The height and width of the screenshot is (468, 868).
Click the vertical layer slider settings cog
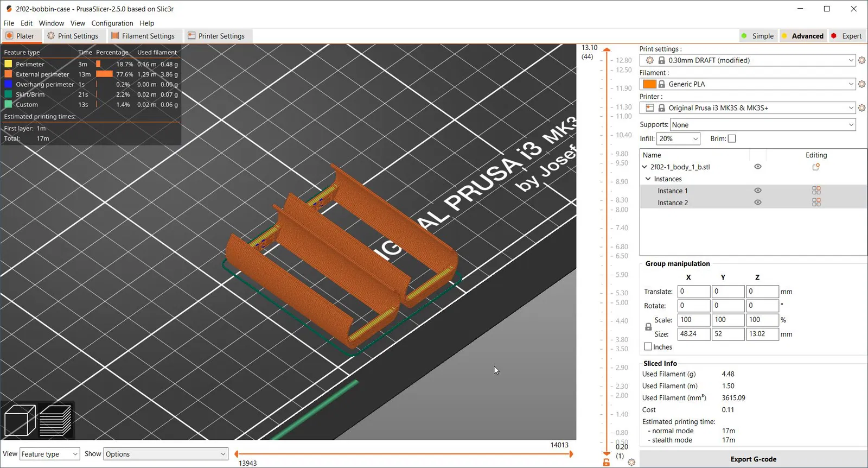(631, 462)
